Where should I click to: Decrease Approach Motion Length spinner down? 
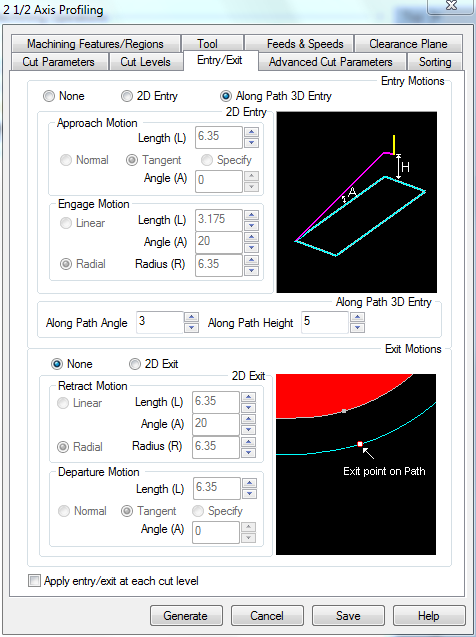click(x=252, y=143)
